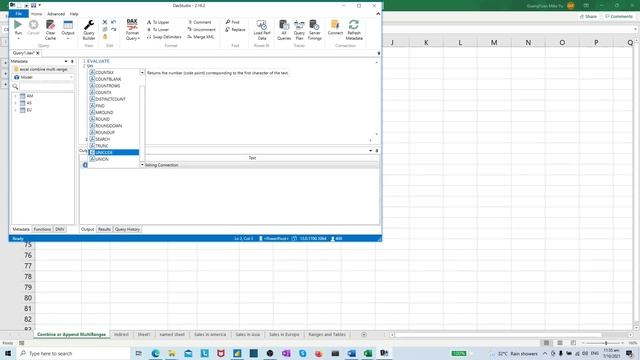Click the Uncomment button

coord(202,30)
